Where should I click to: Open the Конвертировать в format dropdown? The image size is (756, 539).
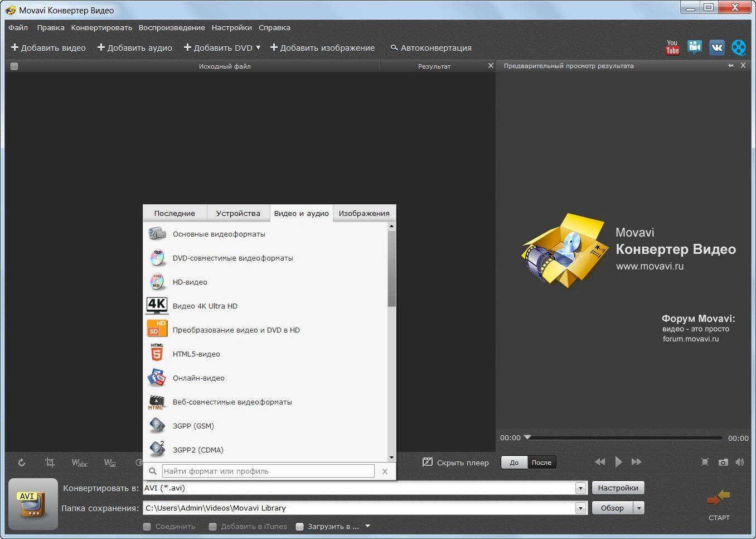click(580, 488)
